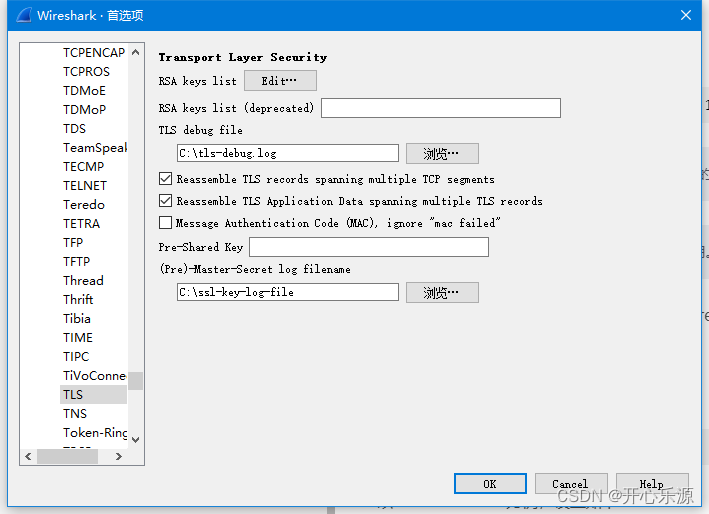This screenshot has width=709, height=514.
Task: Select TETRA protocol entry
Action: (82, 224)
